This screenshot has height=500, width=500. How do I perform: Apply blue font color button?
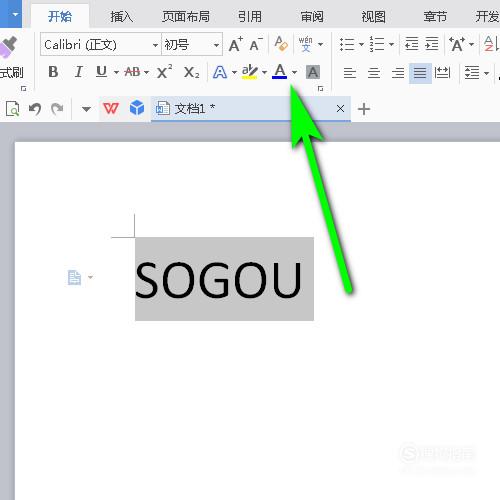tap(280, 71)
